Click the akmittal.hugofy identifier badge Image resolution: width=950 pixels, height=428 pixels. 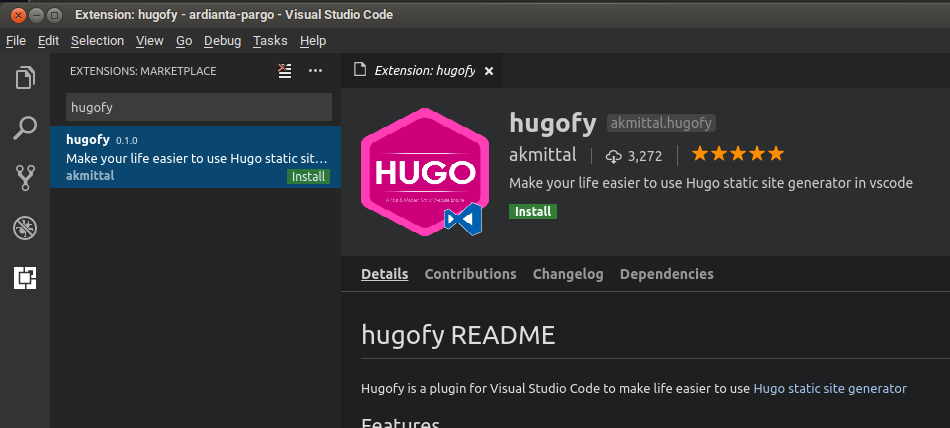pos(661,124)
